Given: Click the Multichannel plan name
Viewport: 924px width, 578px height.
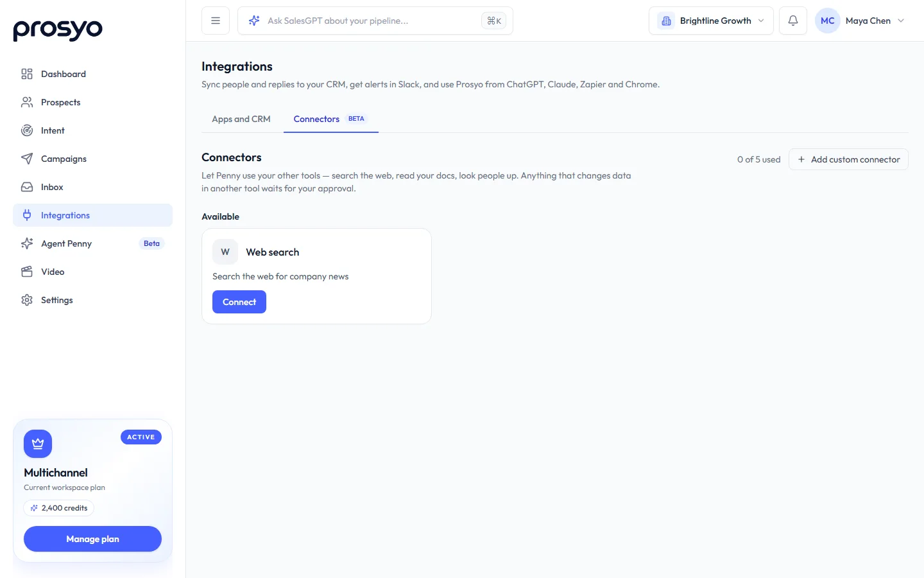Looking at the screenshot, I should [x=56, y=473].
